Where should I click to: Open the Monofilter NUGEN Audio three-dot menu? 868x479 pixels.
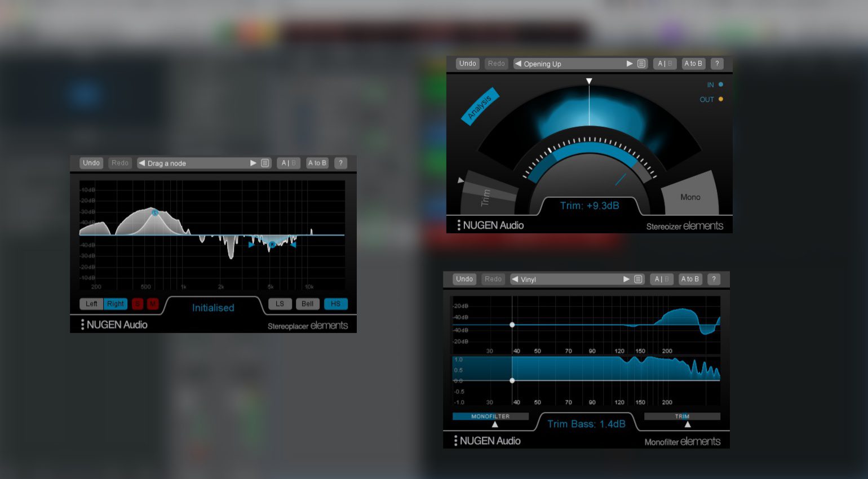pos(455,441)
